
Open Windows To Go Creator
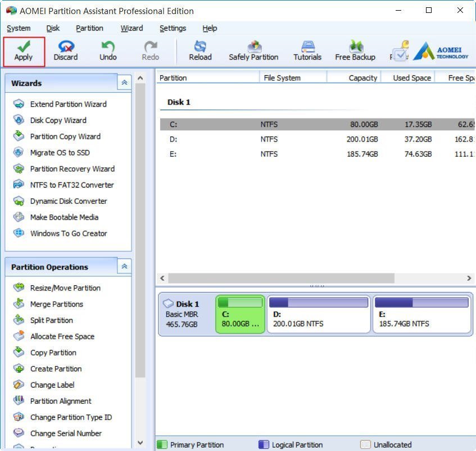pos(60,233)
